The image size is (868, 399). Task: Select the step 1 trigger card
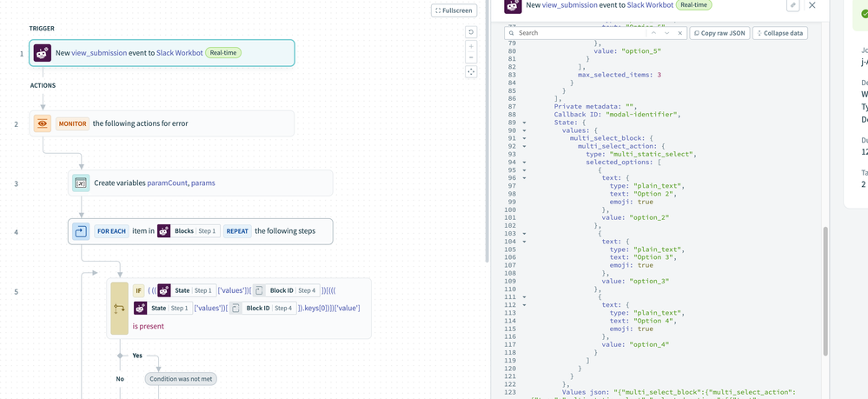click(x=162, y=53)
